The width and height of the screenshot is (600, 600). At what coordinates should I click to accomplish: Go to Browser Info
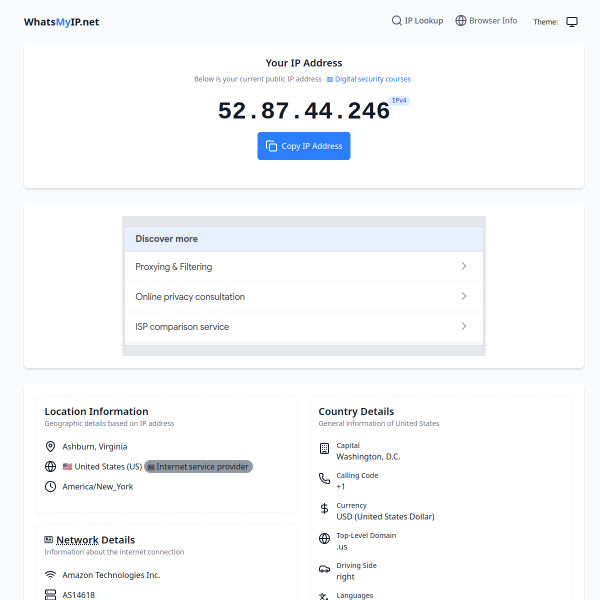coord(486,21)
